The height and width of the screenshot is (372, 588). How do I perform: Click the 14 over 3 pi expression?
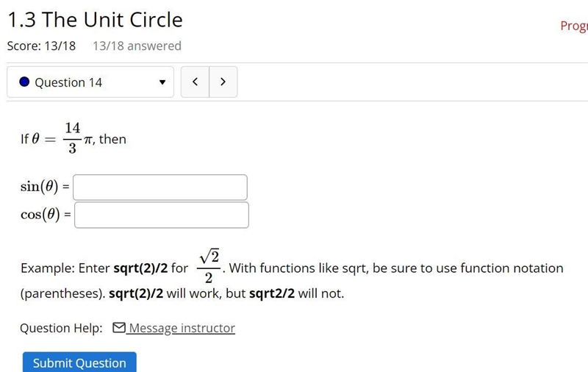click(77, 138)
